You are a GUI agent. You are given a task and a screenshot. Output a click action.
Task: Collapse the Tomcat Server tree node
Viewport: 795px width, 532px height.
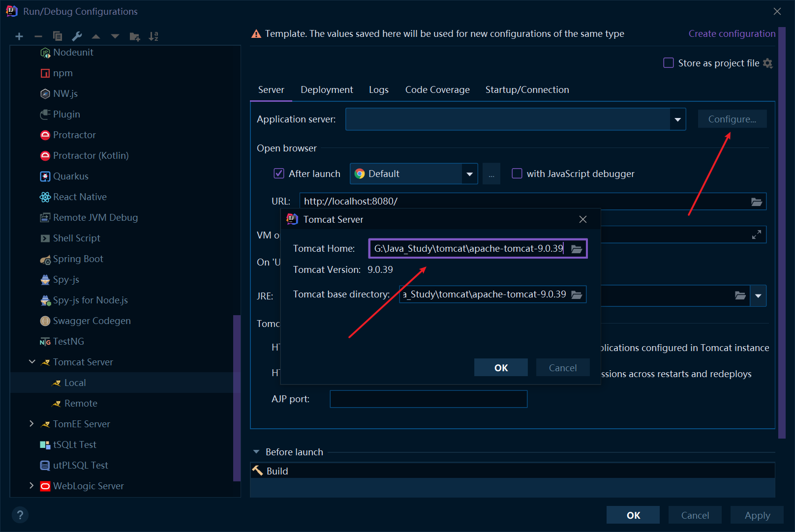click(x=32, y=362)
